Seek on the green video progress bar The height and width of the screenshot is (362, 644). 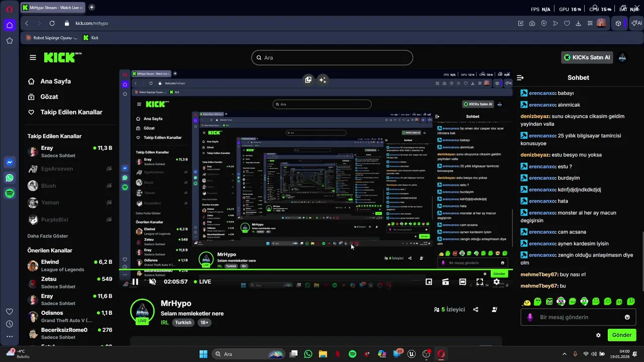point(315,270)
